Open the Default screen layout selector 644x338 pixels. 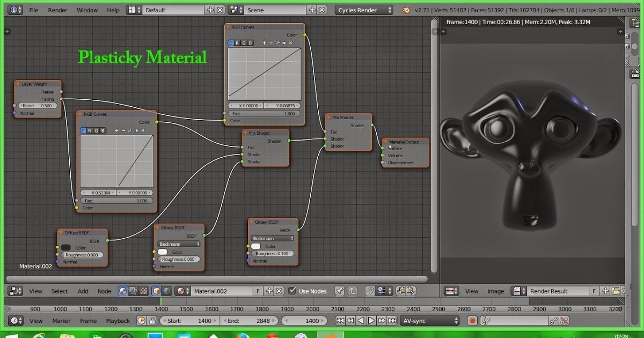[x=134, y=10]
